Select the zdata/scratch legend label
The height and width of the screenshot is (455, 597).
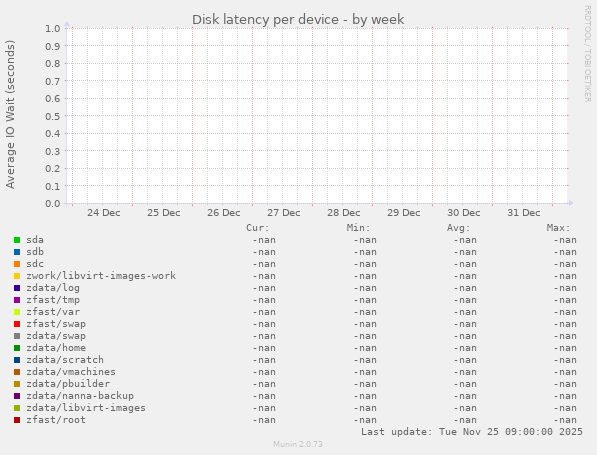(65, 360)
